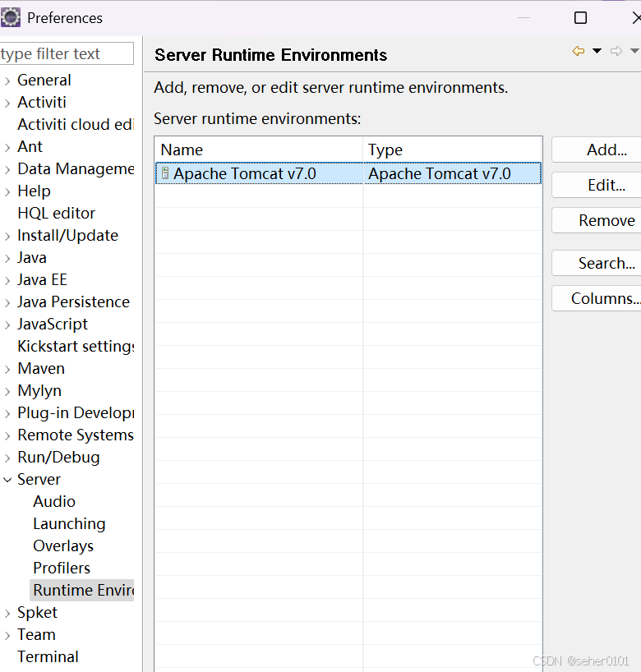Select Remote Systems tree item
The image size is (641, 672).
coord(76,435)
